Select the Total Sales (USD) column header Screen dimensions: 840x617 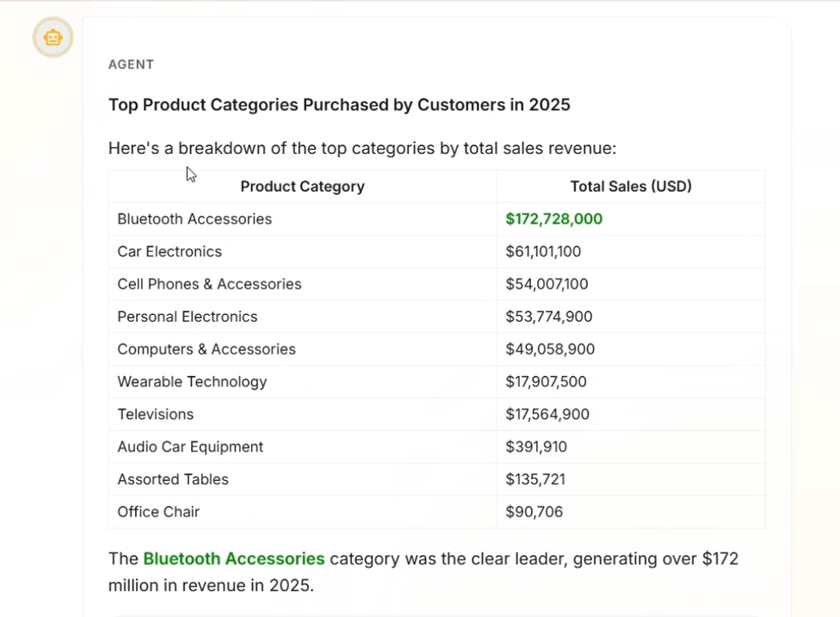[631, 187]
